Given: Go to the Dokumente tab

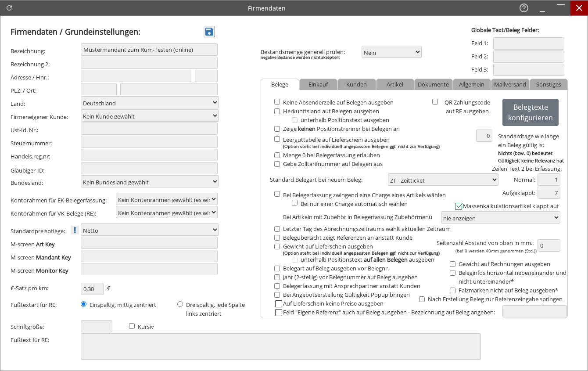Looking at the screenshot, I should (x=433, y=84).
